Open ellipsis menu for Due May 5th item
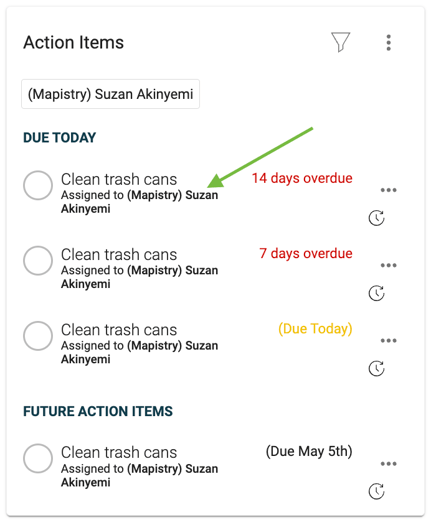Screen dimensions: 436x525 388,464
